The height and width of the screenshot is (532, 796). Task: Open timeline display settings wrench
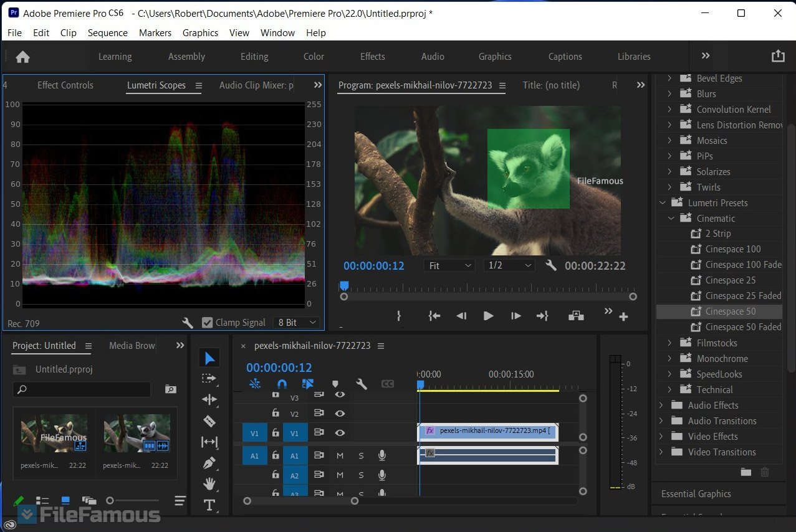(x=362, y=384)
